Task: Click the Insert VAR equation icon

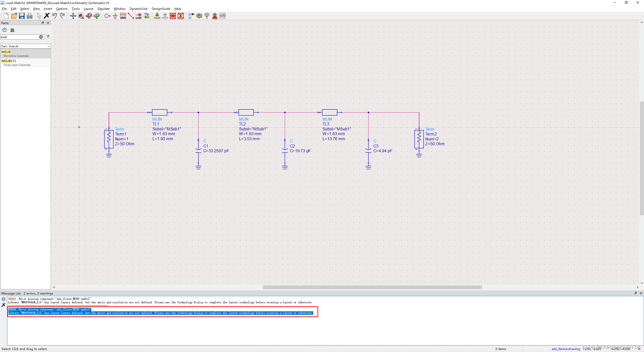Action: (123, 16)
